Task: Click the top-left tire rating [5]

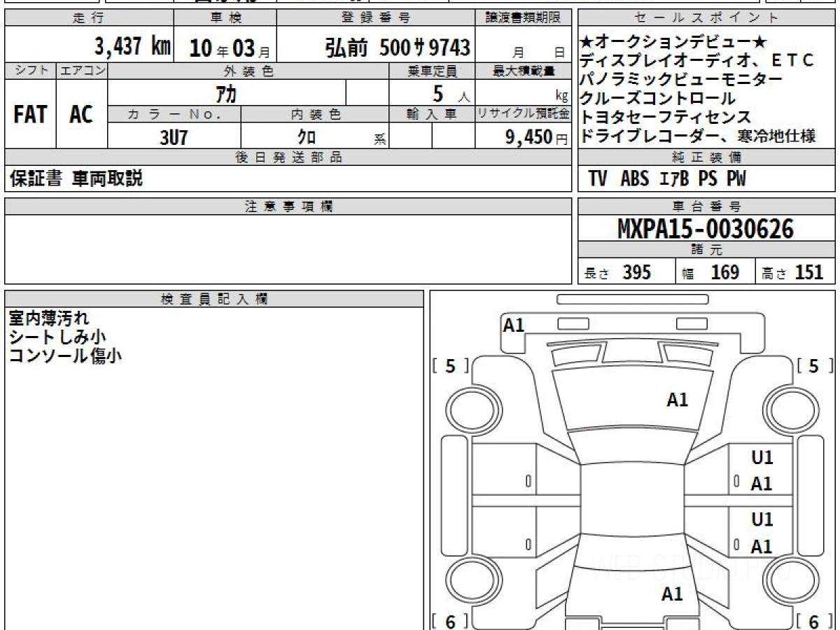Action: click(x=450, y=366)
